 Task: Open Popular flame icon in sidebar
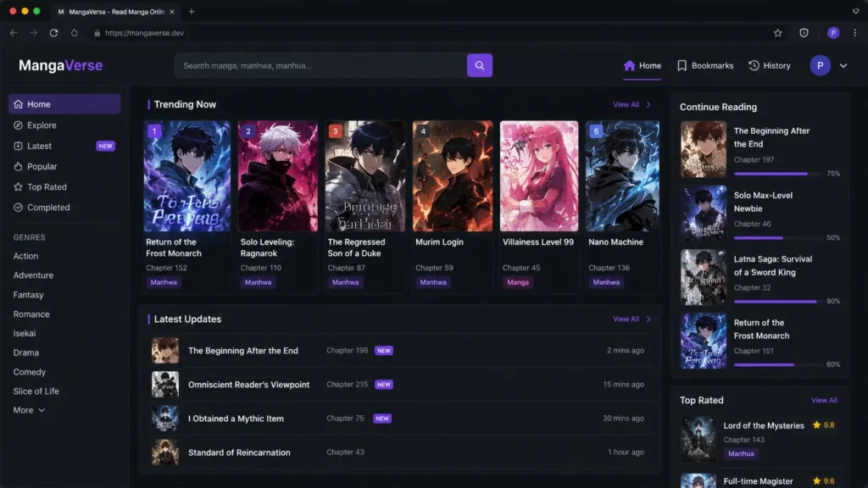pyautogui.click(x=19, y=166)
